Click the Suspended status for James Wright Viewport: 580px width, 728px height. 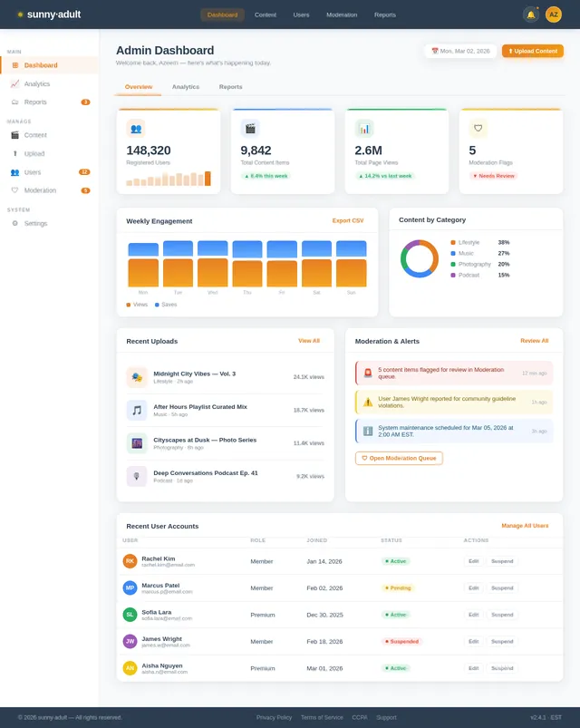coord(401,641)
